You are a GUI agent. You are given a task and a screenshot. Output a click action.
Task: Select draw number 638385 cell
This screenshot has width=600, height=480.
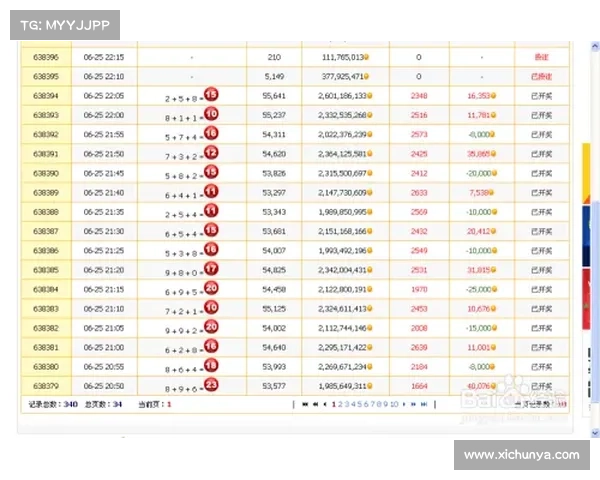46,270
